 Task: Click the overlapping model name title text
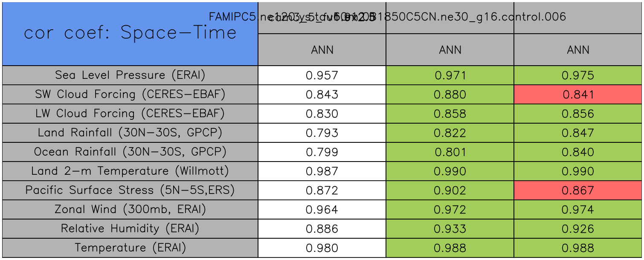coord(387,17)
